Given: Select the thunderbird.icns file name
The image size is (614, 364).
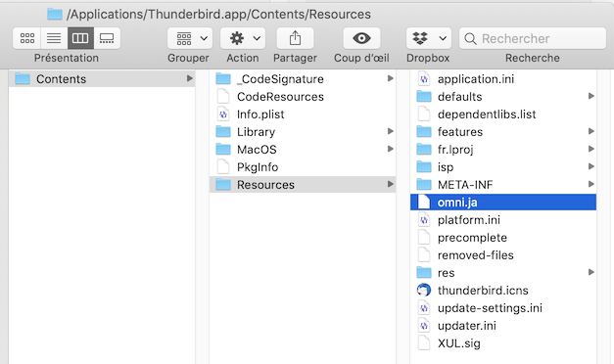Looking at the screenshot, I should (x=483, y=291).
